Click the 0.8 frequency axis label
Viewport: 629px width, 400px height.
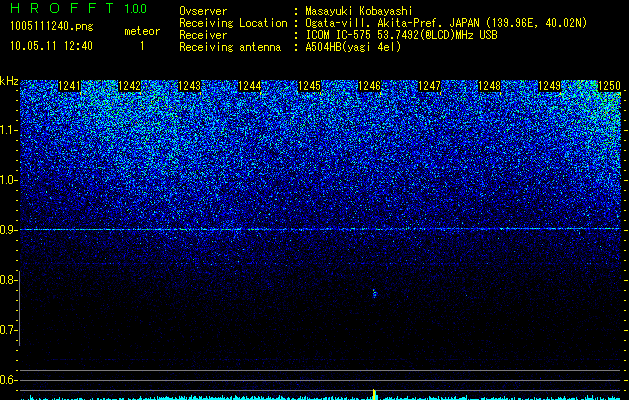(x=8, y=280)
